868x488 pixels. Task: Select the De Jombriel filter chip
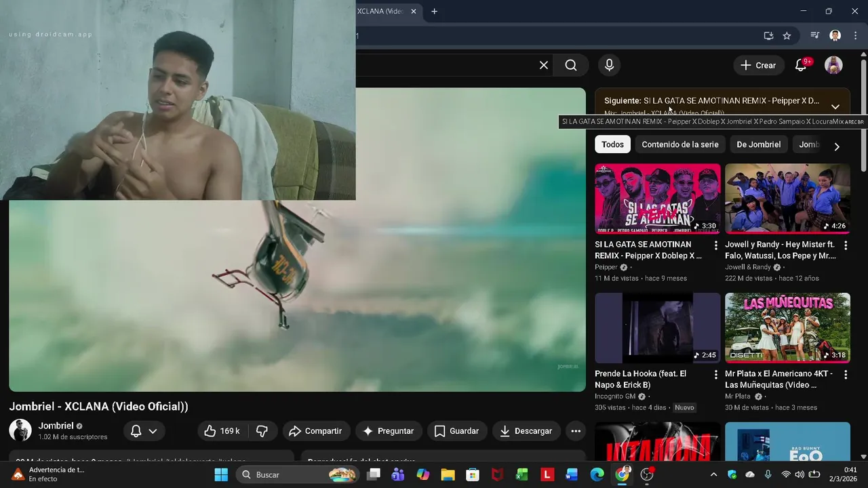758,144
